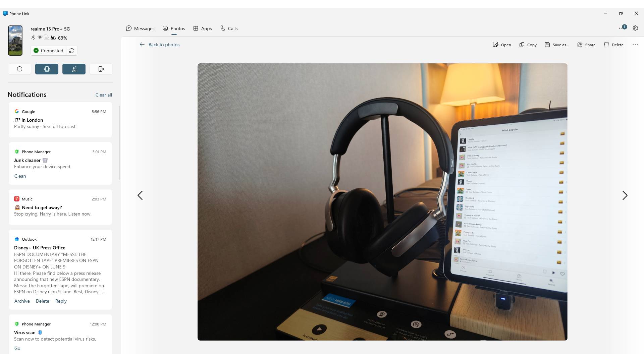Open the settings gear
Screen dimensions: 644x362
click(635, 28)
